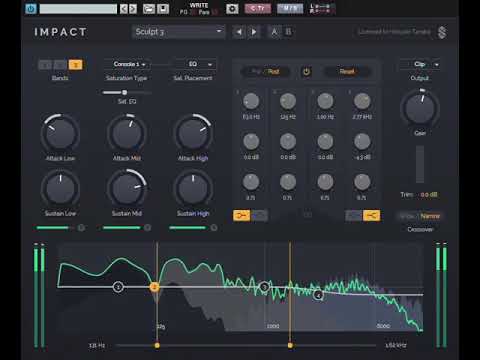Select orange EQ node 2 on the spectrum
This screenshot has height=360, width=480.
154,287
